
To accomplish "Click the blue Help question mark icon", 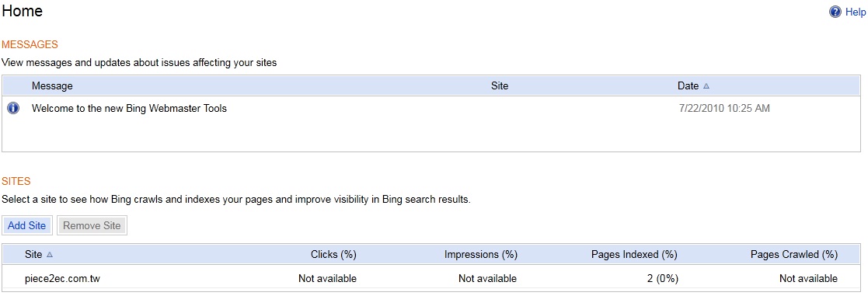I will (x=835, y=12).
